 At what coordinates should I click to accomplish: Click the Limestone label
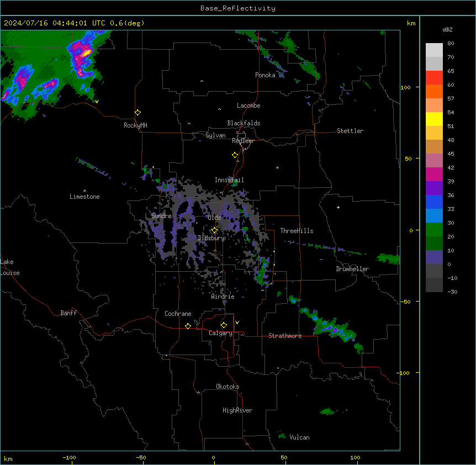[84, 197]
